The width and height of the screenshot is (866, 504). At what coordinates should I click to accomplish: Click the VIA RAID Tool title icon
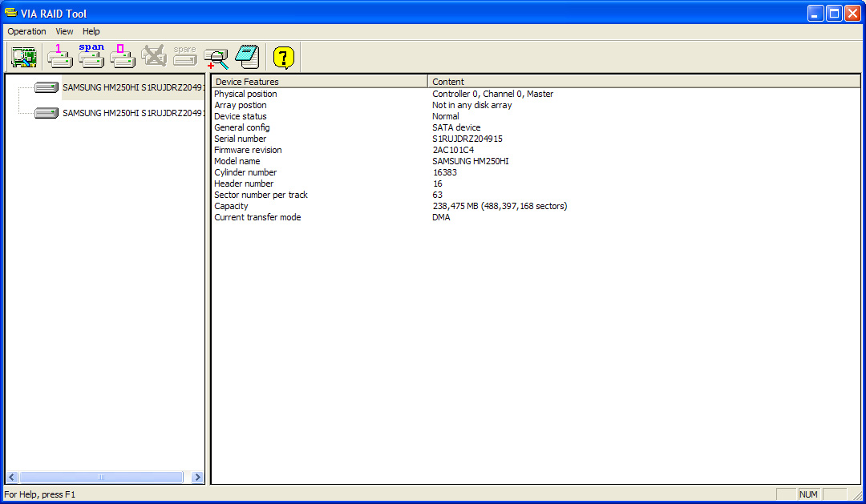point(10,13)
